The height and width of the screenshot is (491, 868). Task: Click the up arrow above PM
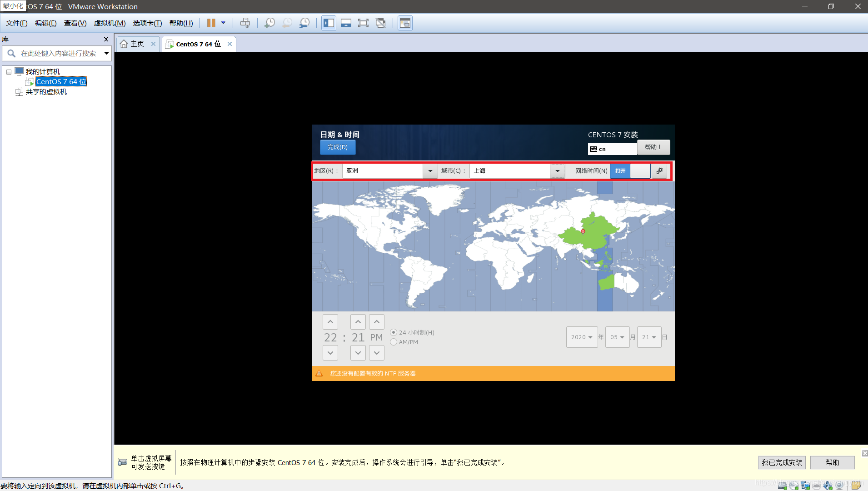point(377,322)
